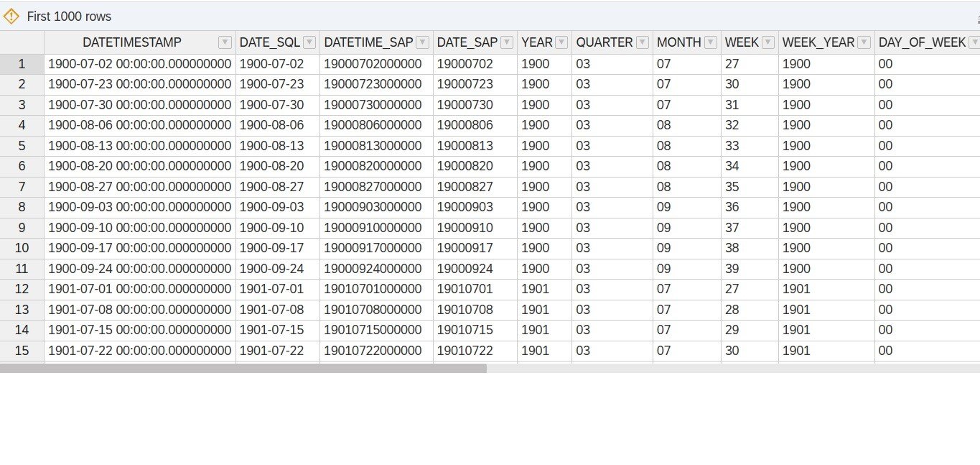Select WEEK cell with value 37

(750, 228)
